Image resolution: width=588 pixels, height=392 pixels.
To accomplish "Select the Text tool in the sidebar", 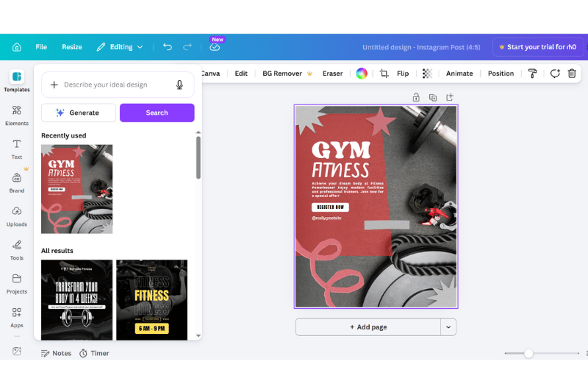I will tap(16, 148).
